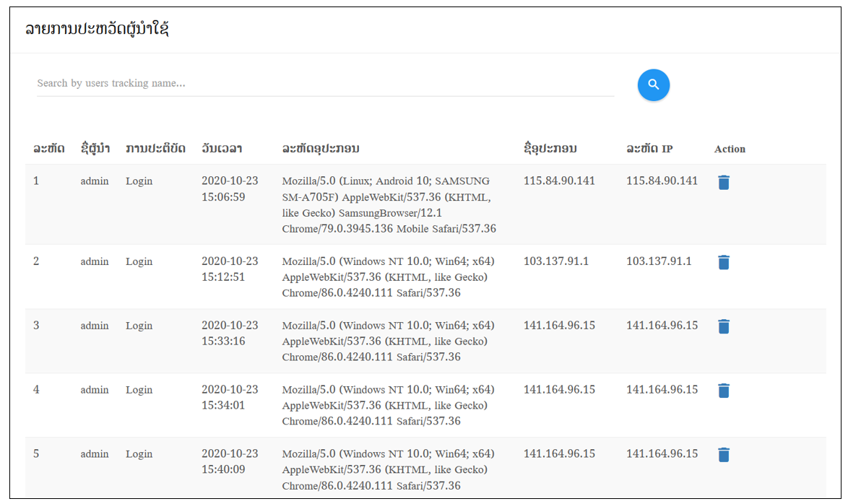Click the ຊື່ອຸປະກອນ column header

pos(550,149)
